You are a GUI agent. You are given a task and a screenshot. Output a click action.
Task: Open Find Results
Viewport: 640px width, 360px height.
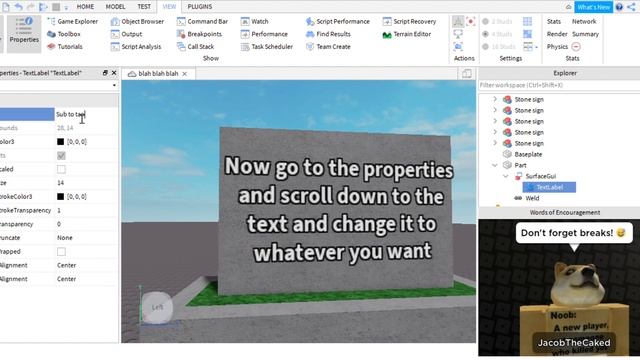click(328, 34)
